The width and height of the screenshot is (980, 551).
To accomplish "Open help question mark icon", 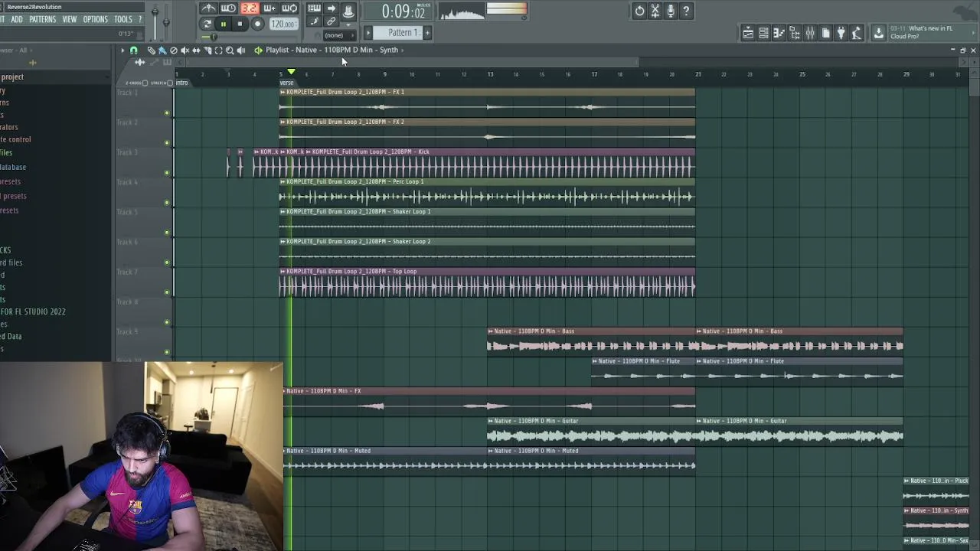I will (x=686, y=11).
